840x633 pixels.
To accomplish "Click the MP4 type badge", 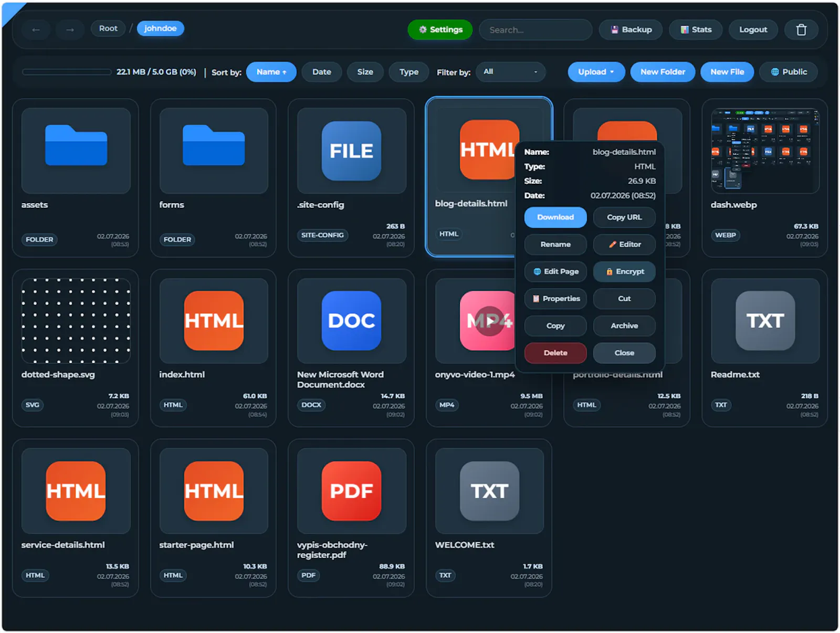I will 447,405.
